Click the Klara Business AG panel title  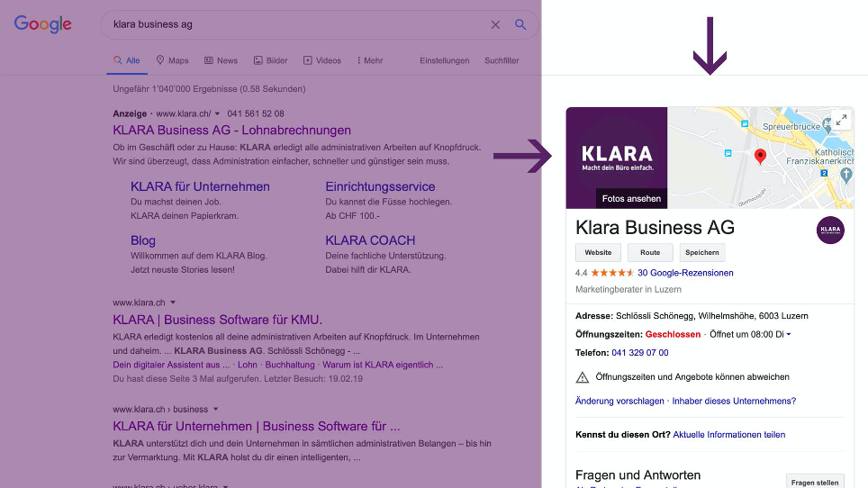[x=655, y=228]
